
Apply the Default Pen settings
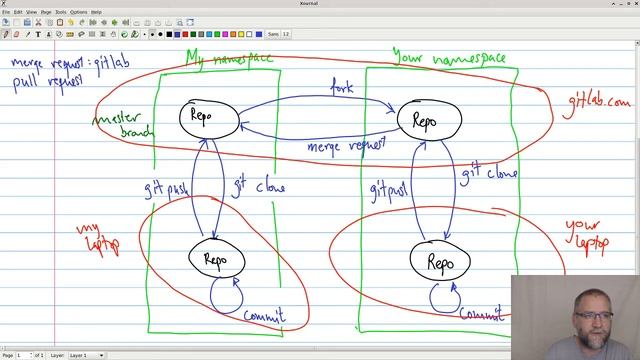point(135,34)
